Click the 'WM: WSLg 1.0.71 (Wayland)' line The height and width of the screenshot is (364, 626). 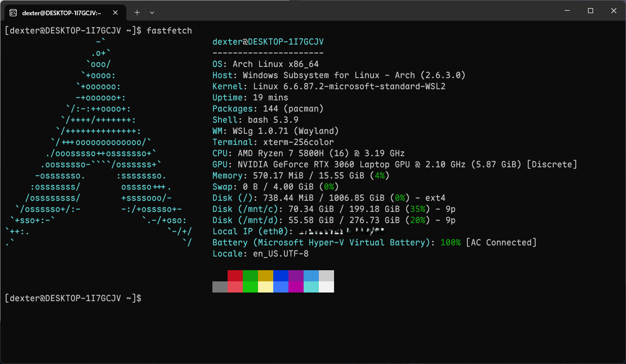(x=276, y=131)
